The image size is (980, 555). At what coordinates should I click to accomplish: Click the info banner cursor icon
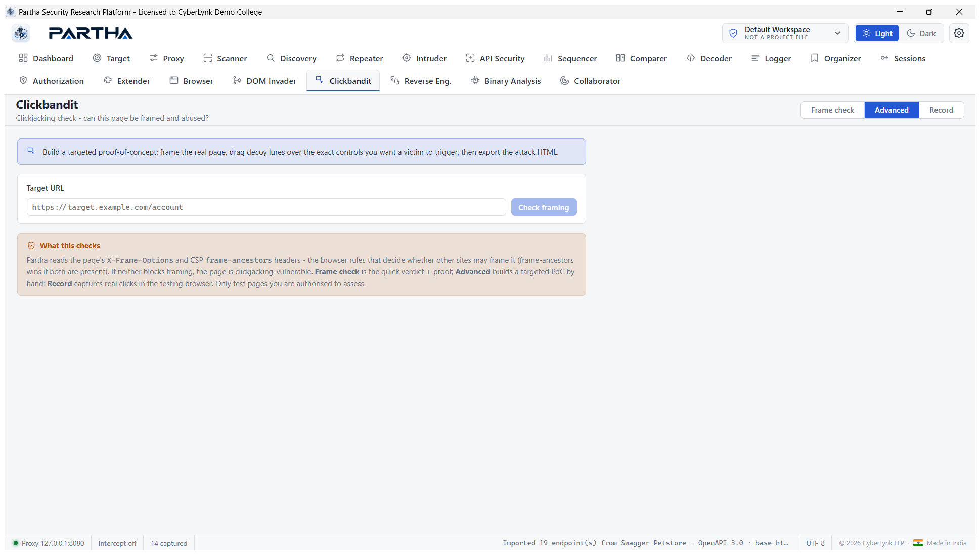(x=31, y=151)
